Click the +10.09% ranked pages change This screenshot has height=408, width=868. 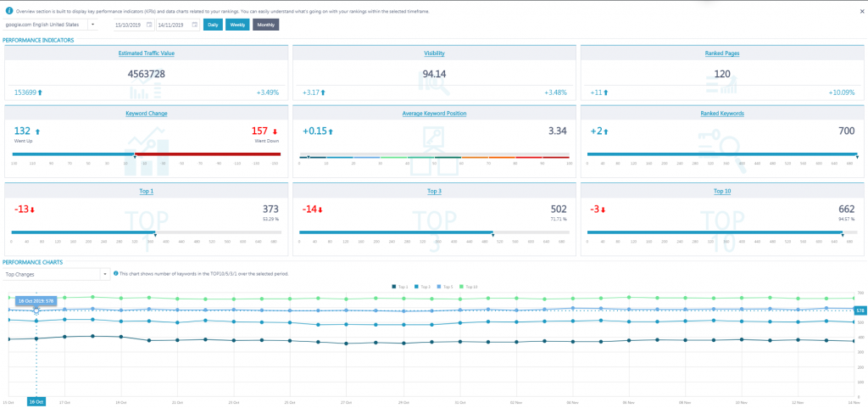click(842, 92)
